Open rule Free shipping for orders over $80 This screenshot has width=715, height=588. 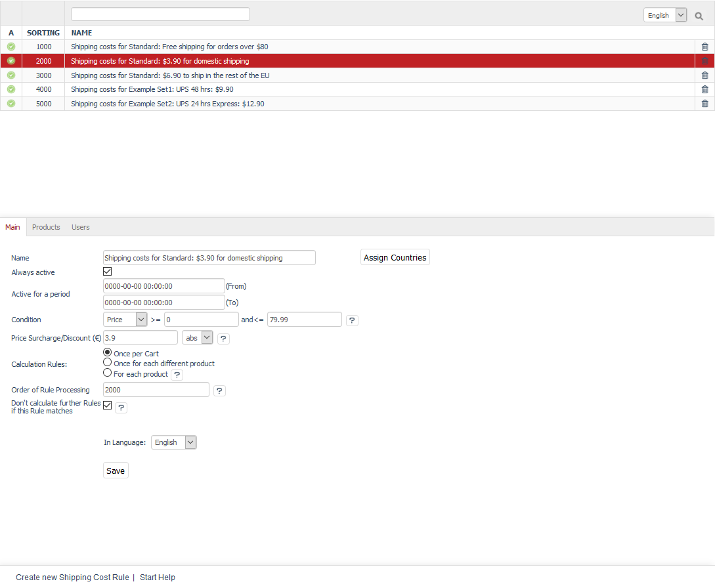pyautogui.click(x=169, y=47)
